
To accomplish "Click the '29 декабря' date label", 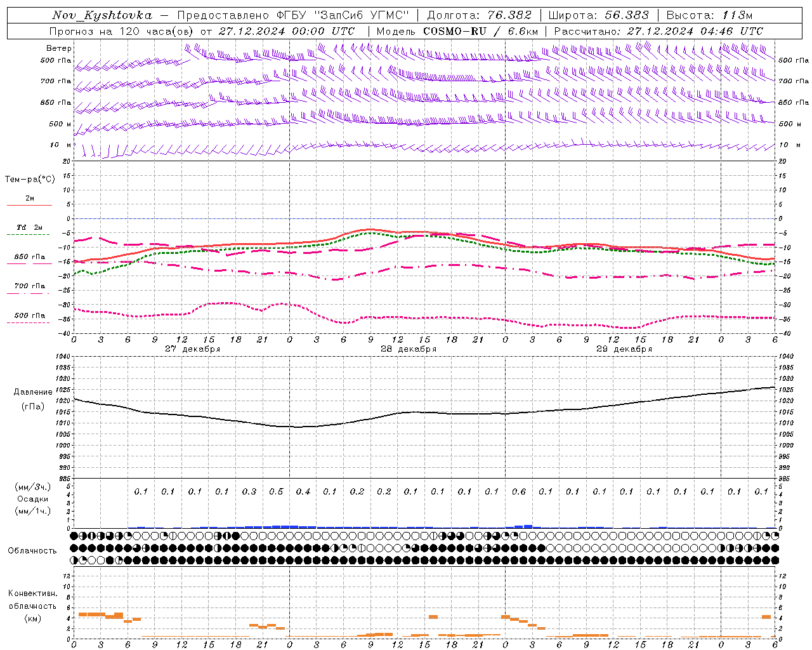I will (624, 349).
